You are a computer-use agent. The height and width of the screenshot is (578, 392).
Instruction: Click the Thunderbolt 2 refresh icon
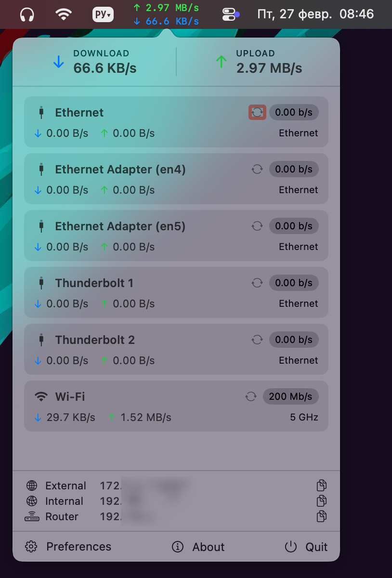point(257,340)
